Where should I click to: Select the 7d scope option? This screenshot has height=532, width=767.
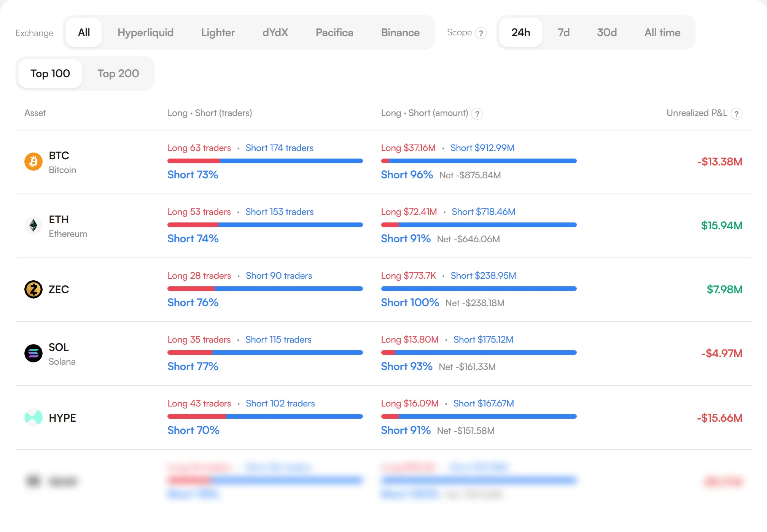click(x=563, y=32)
